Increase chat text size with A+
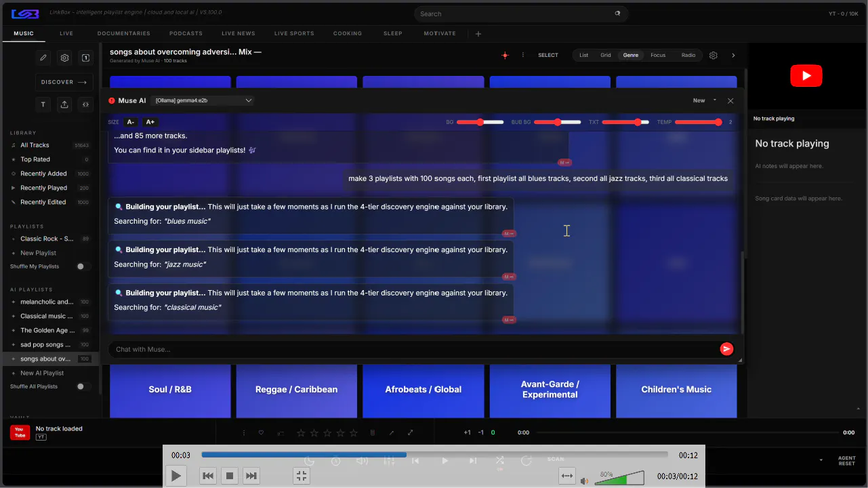The height and width of the screenshot is (488, 868). point(150,122)
